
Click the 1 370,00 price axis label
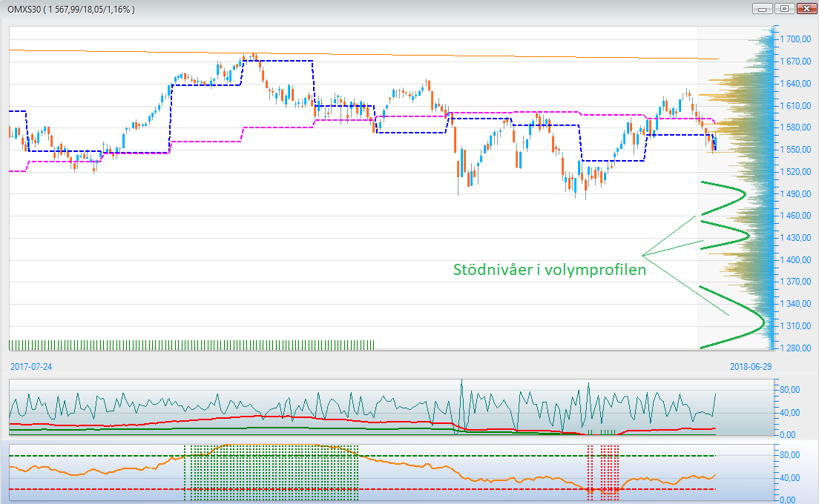click(x=796, y=282)
